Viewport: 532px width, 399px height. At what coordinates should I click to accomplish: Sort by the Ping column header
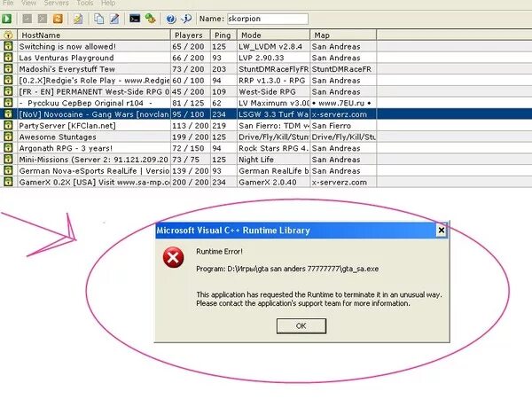pos(223,35)
